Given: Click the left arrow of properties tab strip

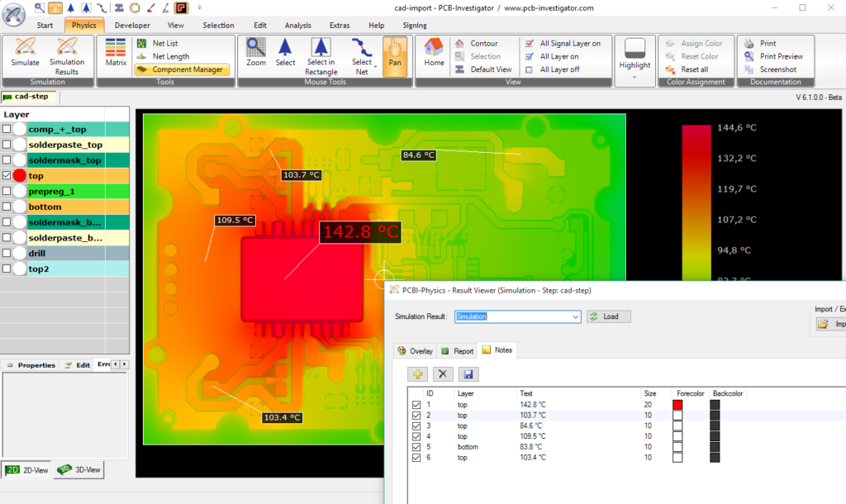Looking at the screenshot, I should pyautogui.click(x=115, y=364).
